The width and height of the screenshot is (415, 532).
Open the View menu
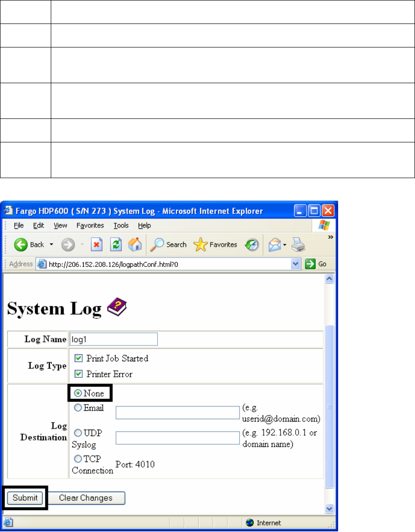click(61, 225)
